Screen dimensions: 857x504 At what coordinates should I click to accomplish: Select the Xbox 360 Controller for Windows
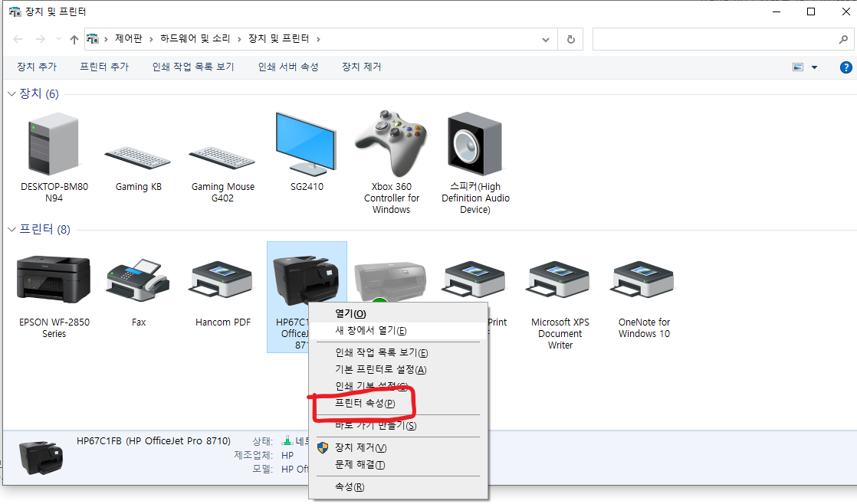coord(391,143)
